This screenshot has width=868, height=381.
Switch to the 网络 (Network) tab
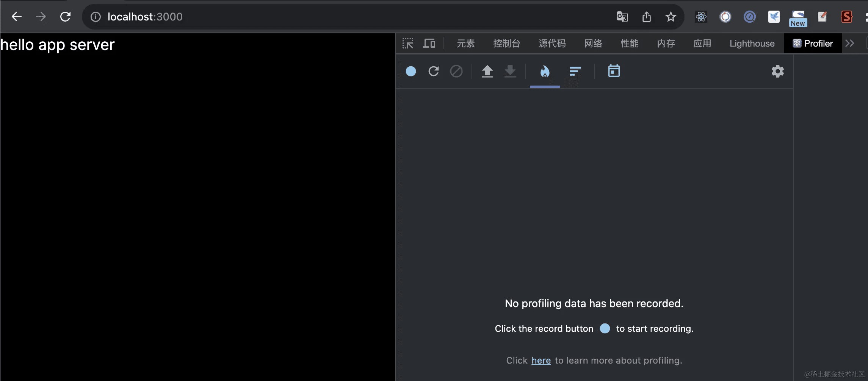coord(593,44)
